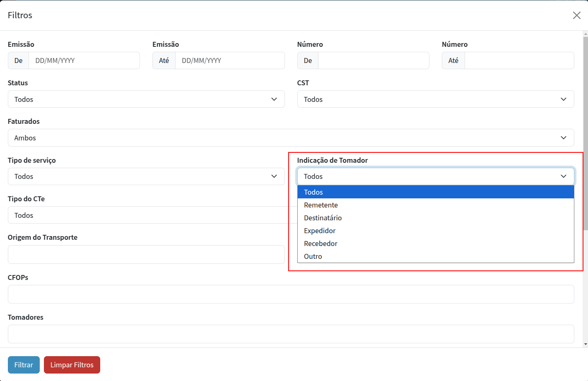
Task: Select the Recebedor option
Action: [x=321, y=244]
